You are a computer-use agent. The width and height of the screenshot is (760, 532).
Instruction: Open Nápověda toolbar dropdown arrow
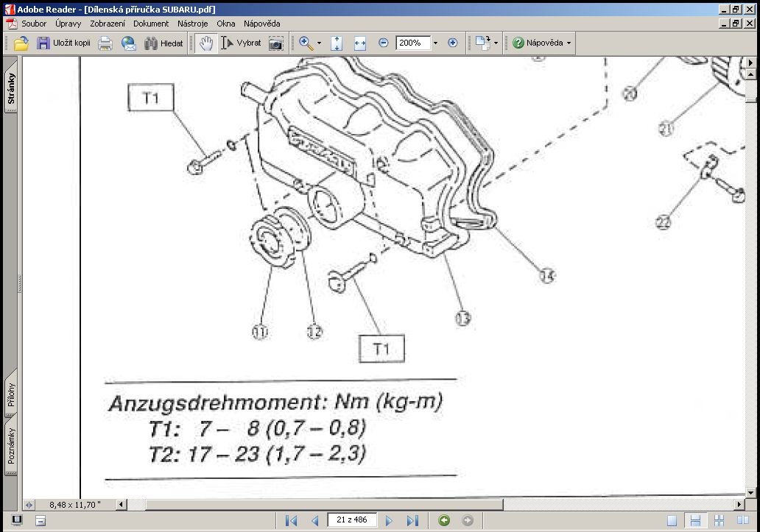tap(569, 43)
